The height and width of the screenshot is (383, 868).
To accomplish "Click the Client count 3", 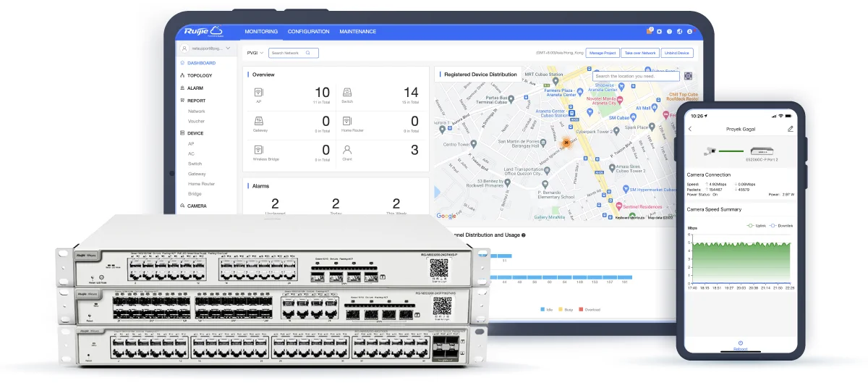I will [x=414, y=151].
